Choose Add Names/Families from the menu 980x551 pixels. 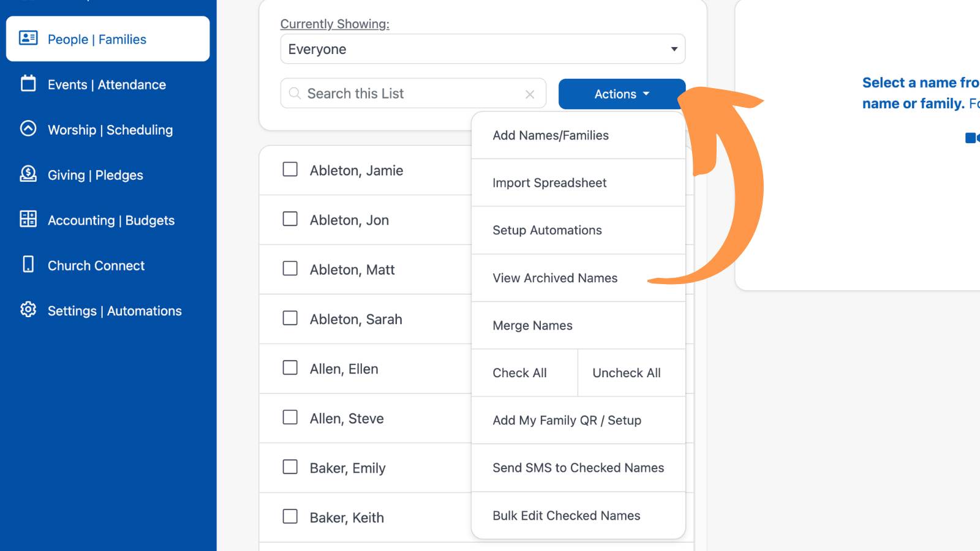click(578, 135)
